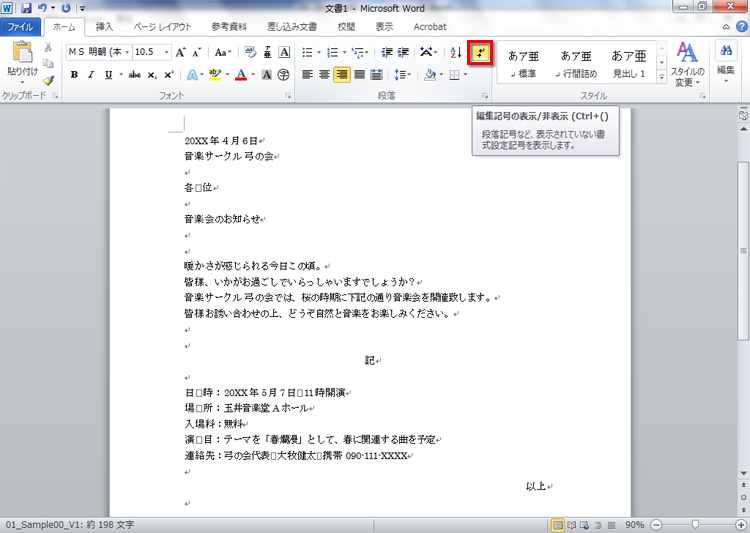Click the Undo icon in Quick Access

pos(42,8)
